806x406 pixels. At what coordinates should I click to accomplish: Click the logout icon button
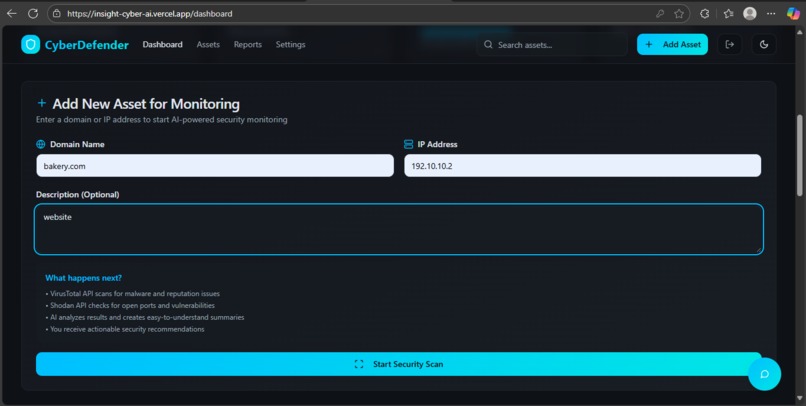tap(729, 45)
